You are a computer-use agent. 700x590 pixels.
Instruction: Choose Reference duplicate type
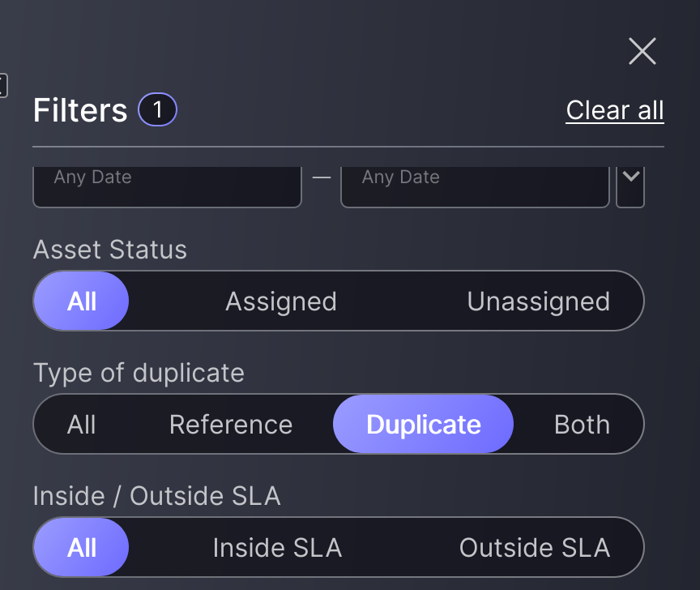[231, 425]
